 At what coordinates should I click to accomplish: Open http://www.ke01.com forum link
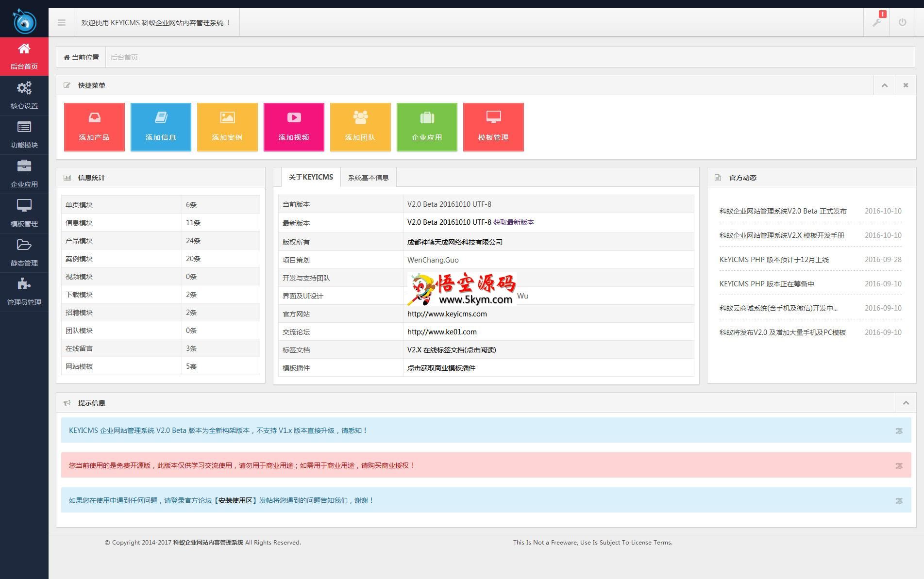442,332
